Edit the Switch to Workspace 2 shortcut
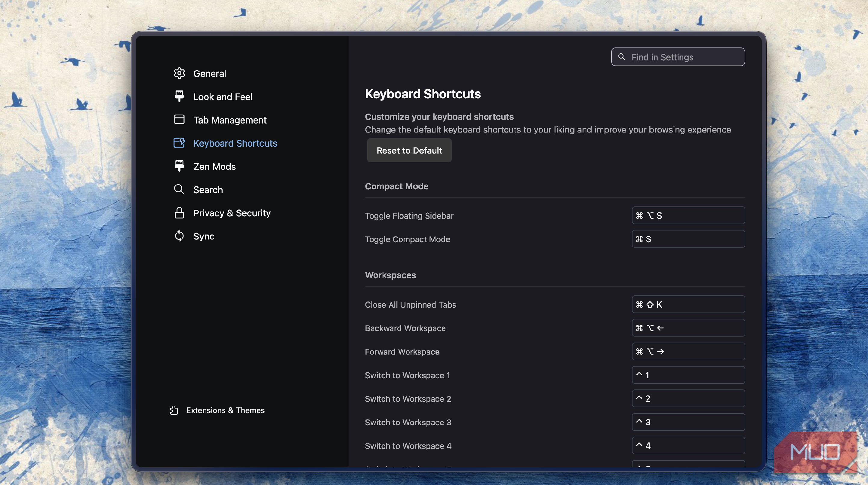The image size is (868, 485). [x=688, y=398]
